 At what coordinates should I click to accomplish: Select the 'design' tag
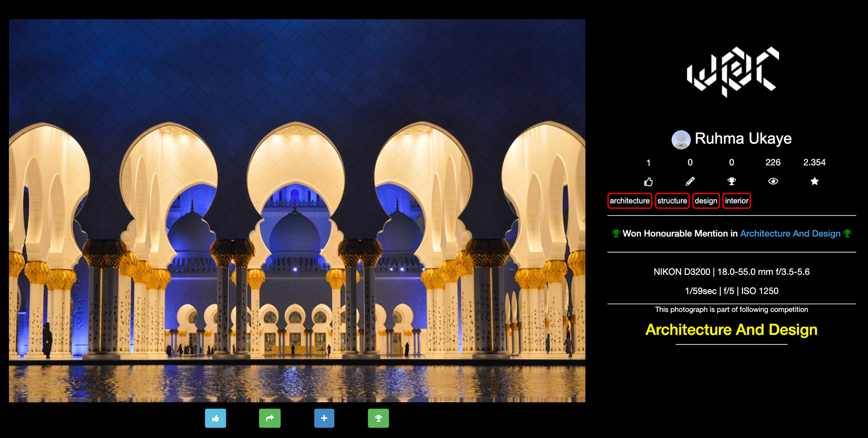706,201
